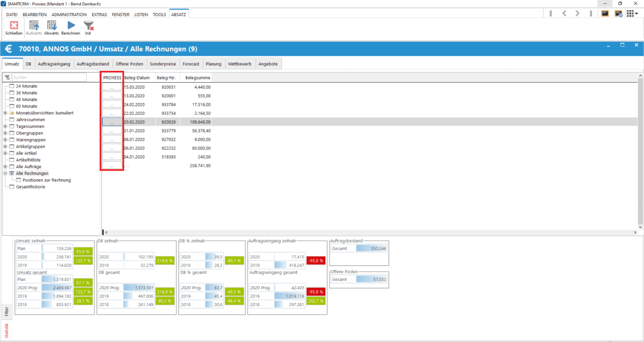Check the 24 Monate checkbox
The width and height of the screenshot is (644, 342).
point(11,86)
